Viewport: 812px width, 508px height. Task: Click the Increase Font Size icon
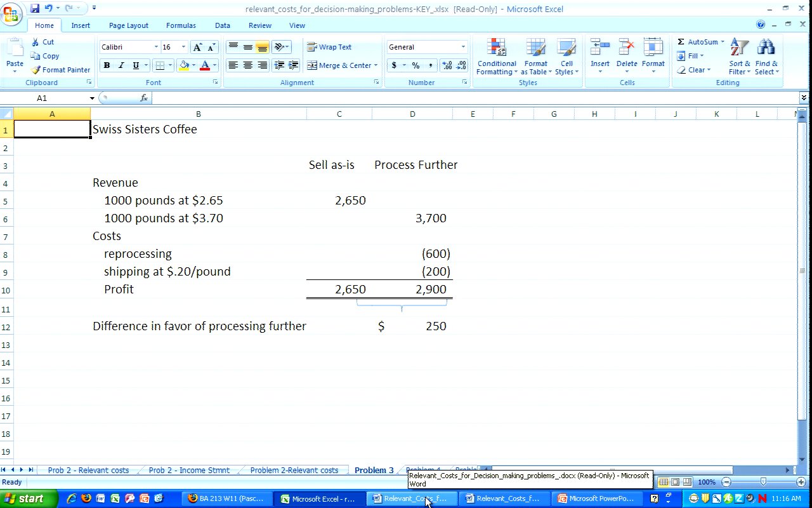[197, 48]
